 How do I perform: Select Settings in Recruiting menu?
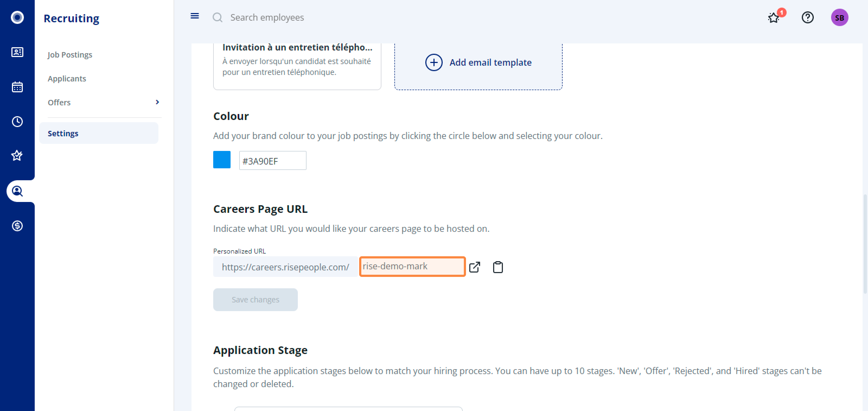[x=99, y=133]
